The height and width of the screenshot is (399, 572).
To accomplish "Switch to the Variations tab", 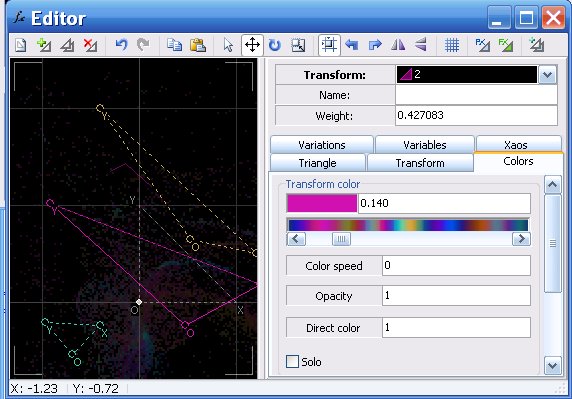I will (322, 145).
